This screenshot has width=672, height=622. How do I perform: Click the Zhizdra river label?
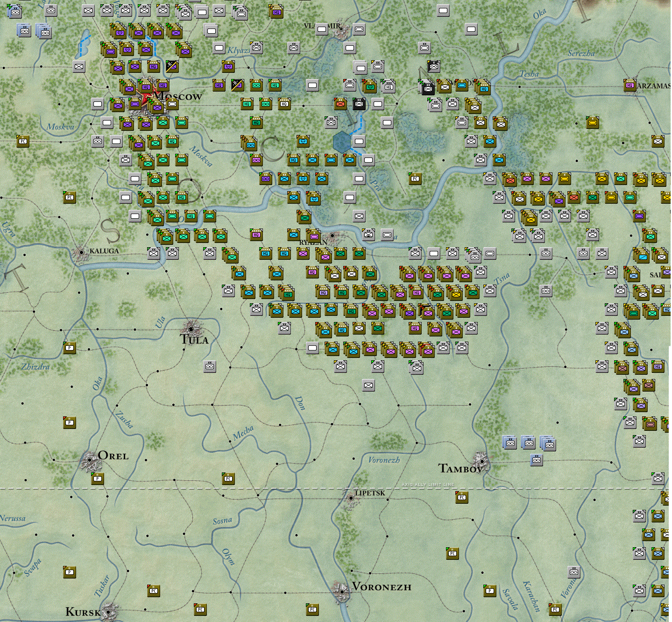35,367
